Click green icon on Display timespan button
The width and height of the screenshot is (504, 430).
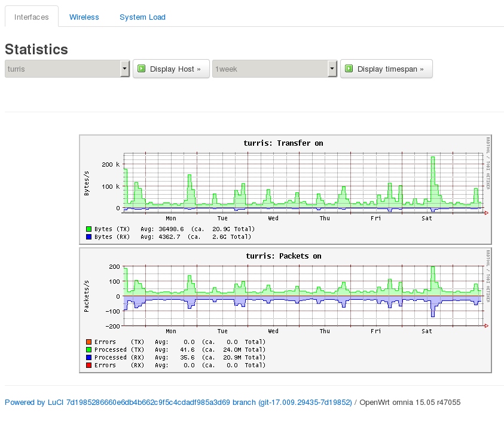coord(349,69)
